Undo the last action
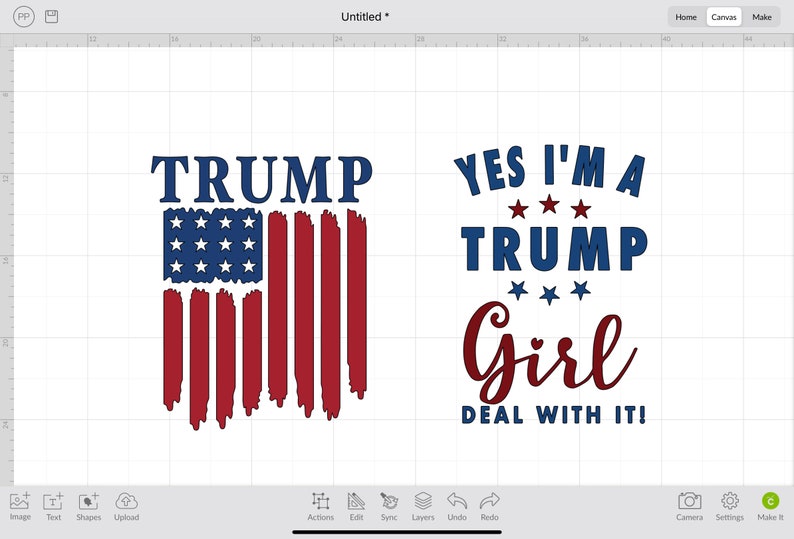This screenshot has height=539, width=794. point(457,507)
